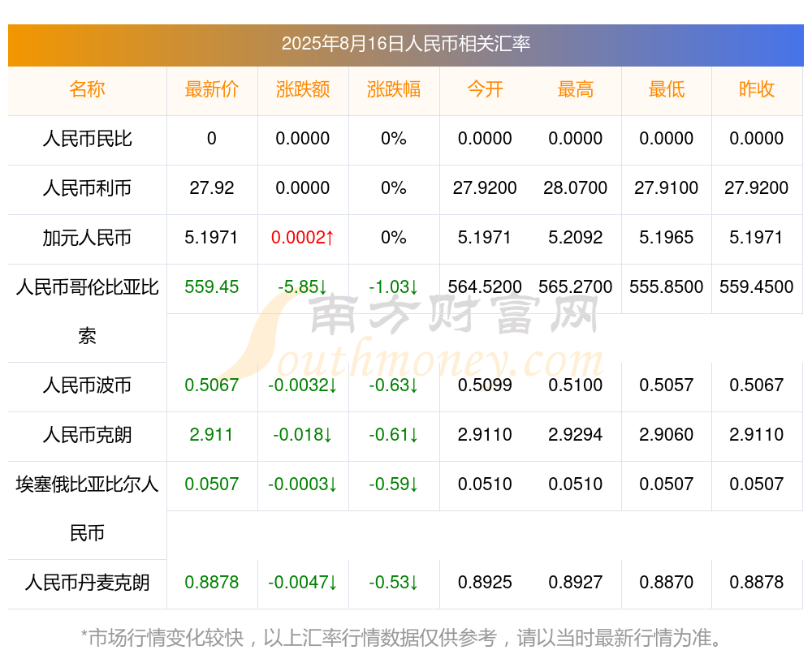Select high value 565.2700
Screen dimensions: 812x663
pyautogui.click(x=576, y=286)
